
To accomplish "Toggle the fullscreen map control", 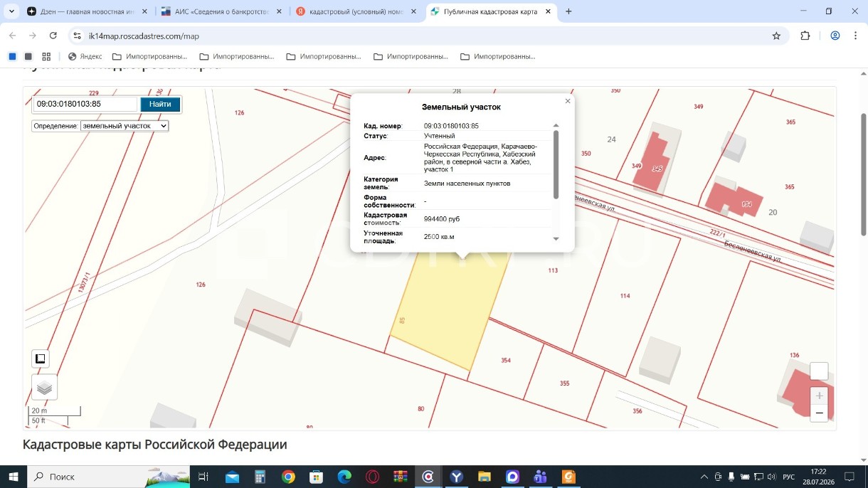I will click(41, 359).
